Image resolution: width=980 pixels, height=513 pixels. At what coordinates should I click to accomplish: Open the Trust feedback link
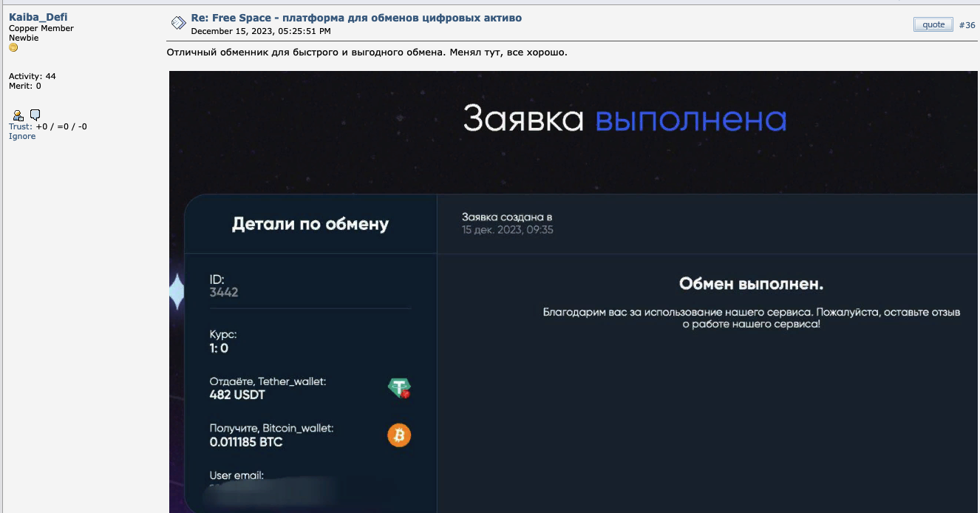20,126
